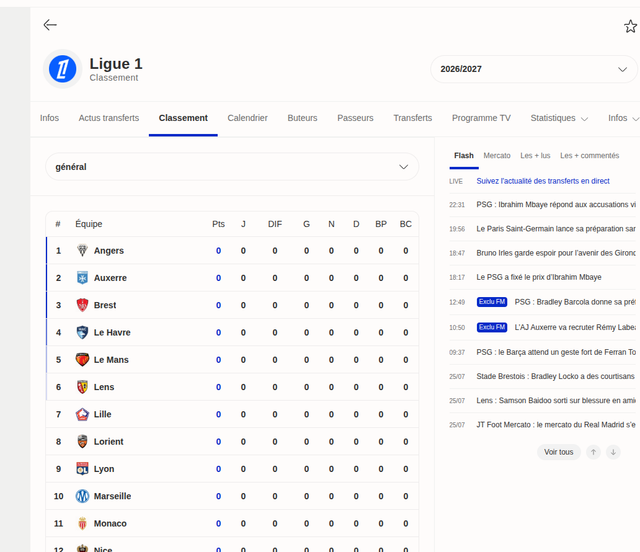Follow the live transfer news link

click(543, 181)
